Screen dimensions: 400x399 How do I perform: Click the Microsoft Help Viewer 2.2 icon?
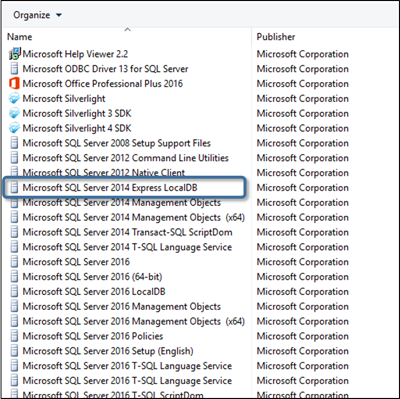tap(14, 54)
